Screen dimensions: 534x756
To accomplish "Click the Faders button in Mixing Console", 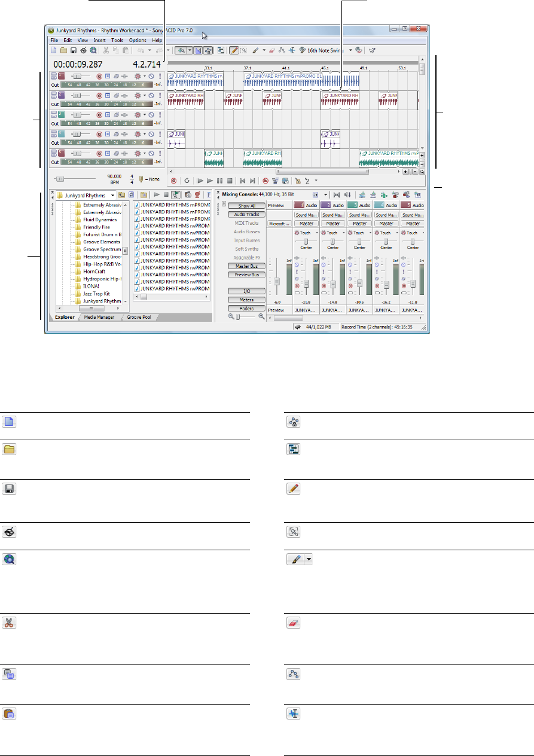I will [x=246, y=308].
